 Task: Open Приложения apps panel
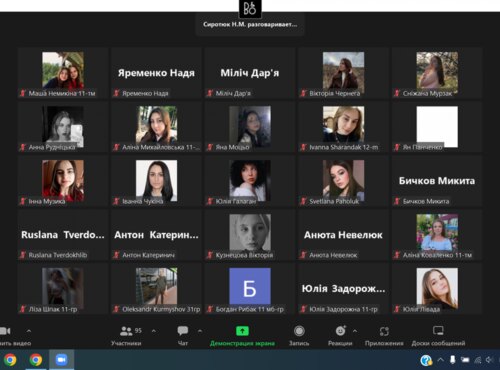click(384, 336)
